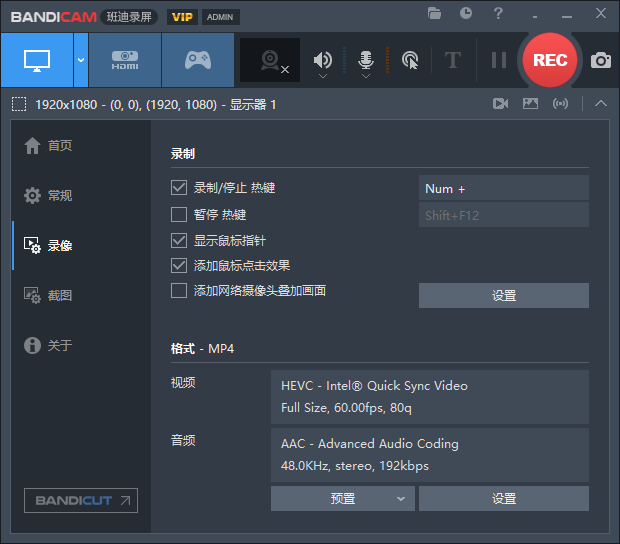Take a screenshot with the camera icon
Screen dimensions: 620x544
(600, 60)
